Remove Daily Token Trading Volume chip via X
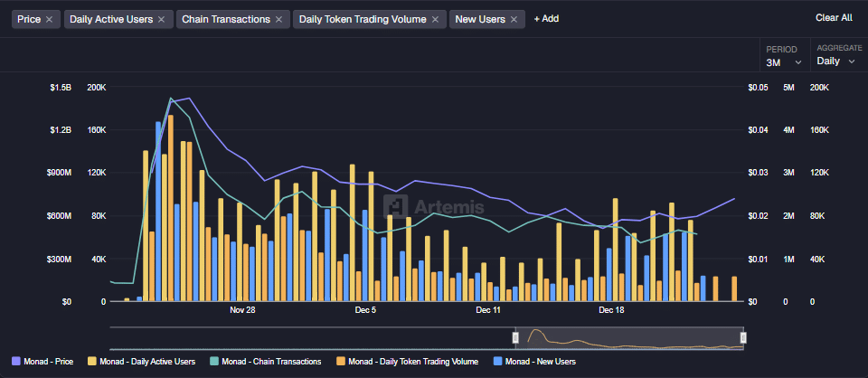Viewport: 868px width, 378px height. 435,19
